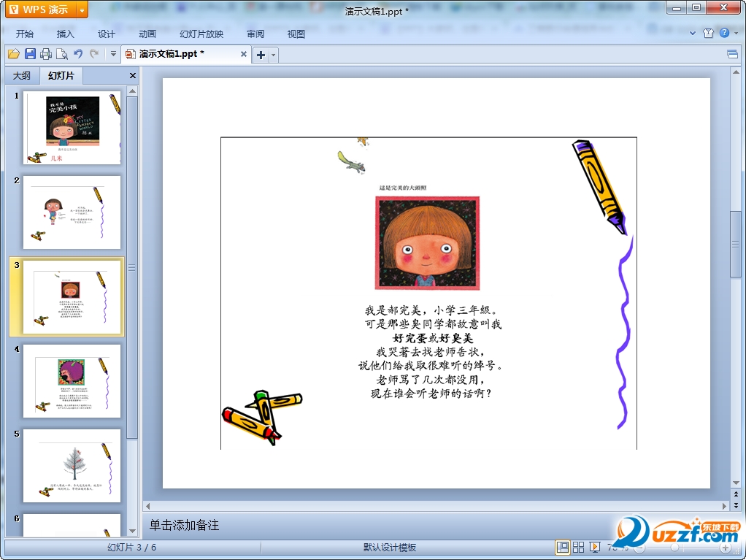Close the slide thumbnail pane

[x=133, y=76]
